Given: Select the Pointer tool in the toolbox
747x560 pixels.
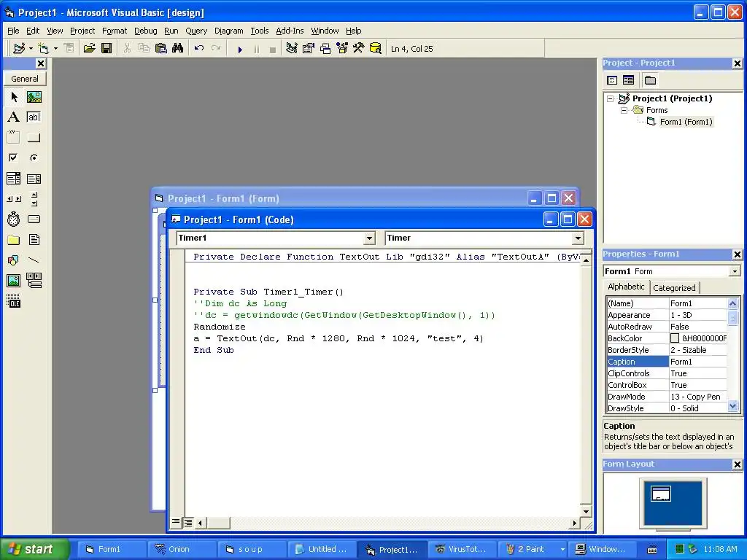Looking at the screenshot, I should coord(14,97).
